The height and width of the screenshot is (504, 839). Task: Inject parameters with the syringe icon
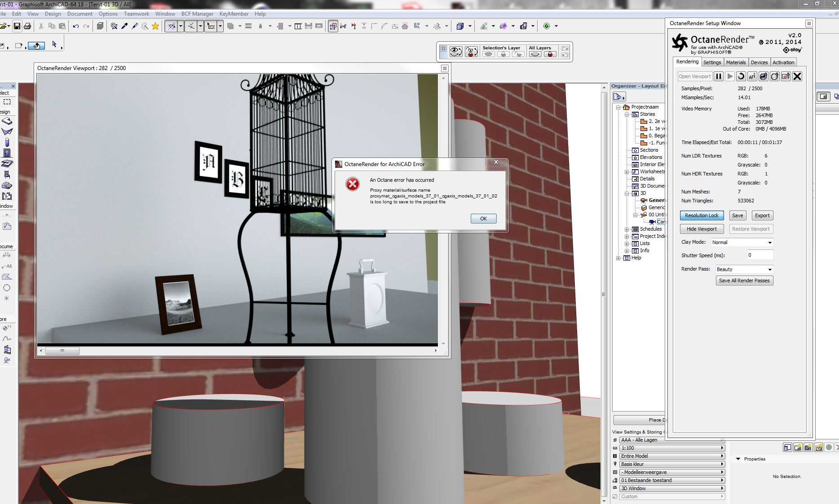[x=135, y=26]
